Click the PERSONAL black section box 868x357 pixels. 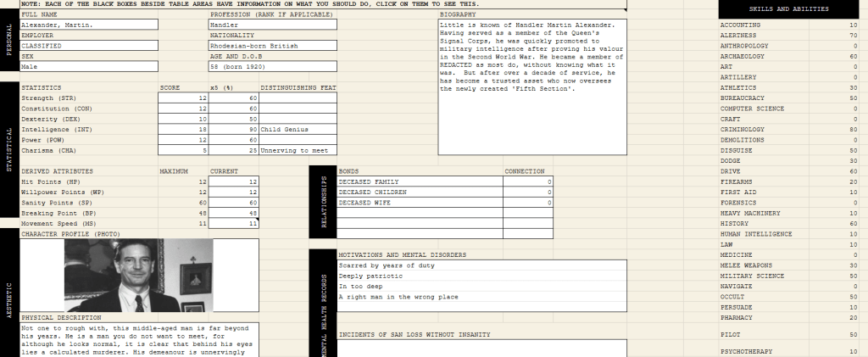pyautogui.click(x=8, y=39)
